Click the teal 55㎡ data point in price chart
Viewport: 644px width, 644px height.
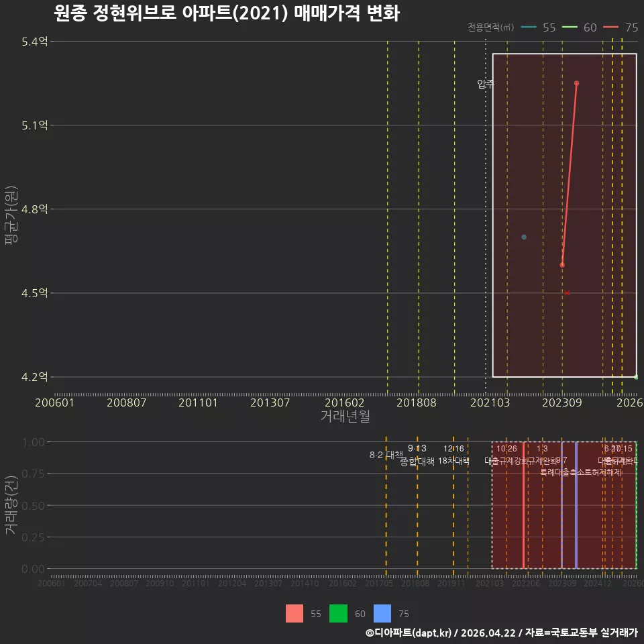[x=524, y=237]
